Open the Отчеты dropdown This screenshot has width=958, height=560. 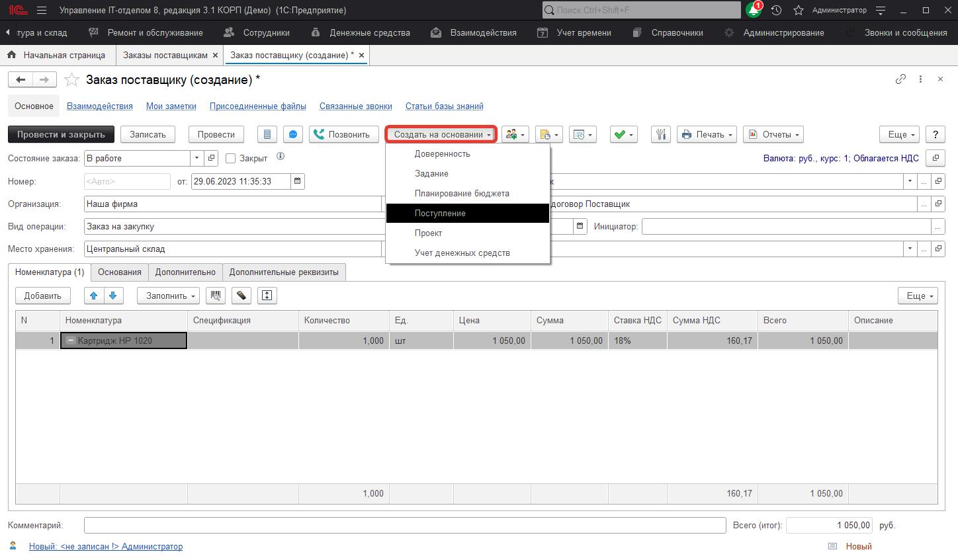pyautogui.click(x=773, y=134)
